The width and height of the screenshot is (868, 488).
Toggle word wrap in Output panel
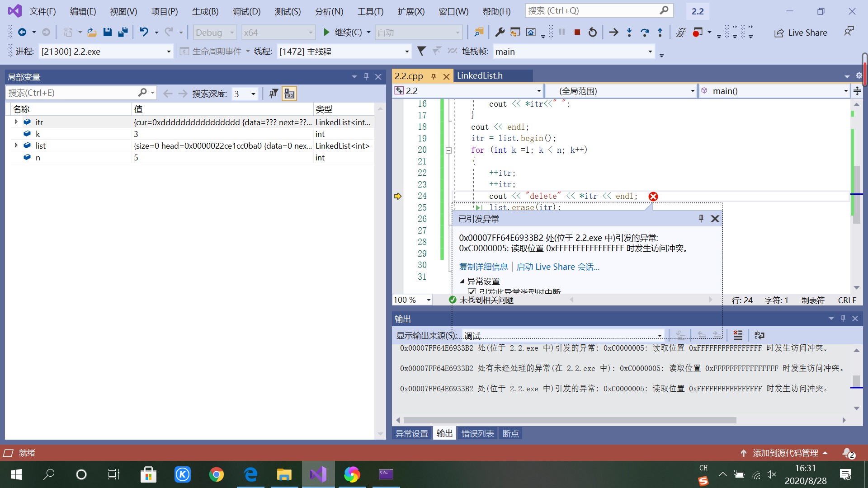point(759,335)
